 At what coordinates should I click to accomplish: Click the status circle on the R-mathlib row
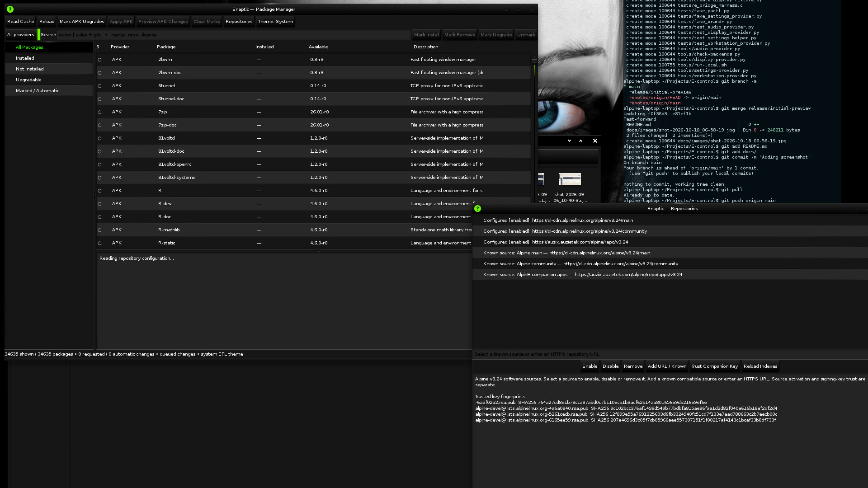pyautogui.click(x=99, y=230)
